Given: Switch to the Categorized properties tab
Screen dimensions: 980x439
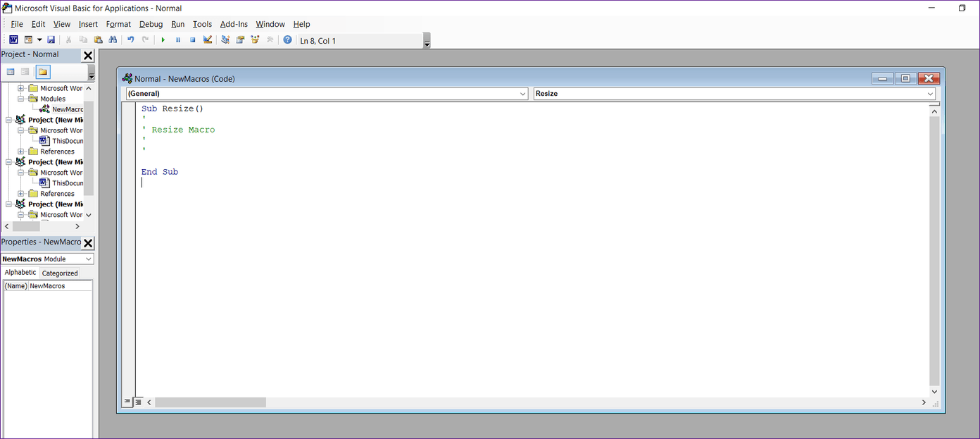Looking at the screenshot, I should pos(60,273).
